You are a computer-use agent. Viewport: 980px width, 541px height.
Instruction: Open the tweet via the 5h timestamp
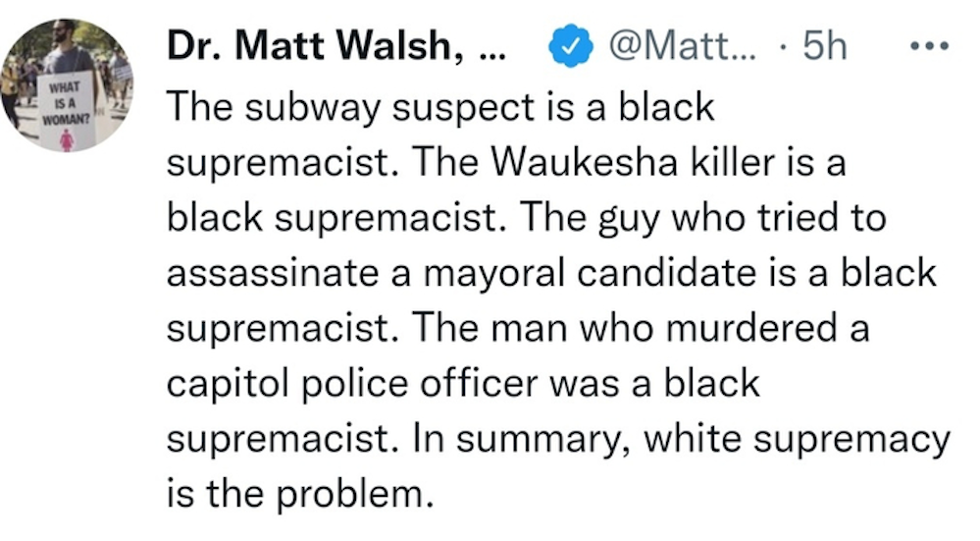click(824, 46)
